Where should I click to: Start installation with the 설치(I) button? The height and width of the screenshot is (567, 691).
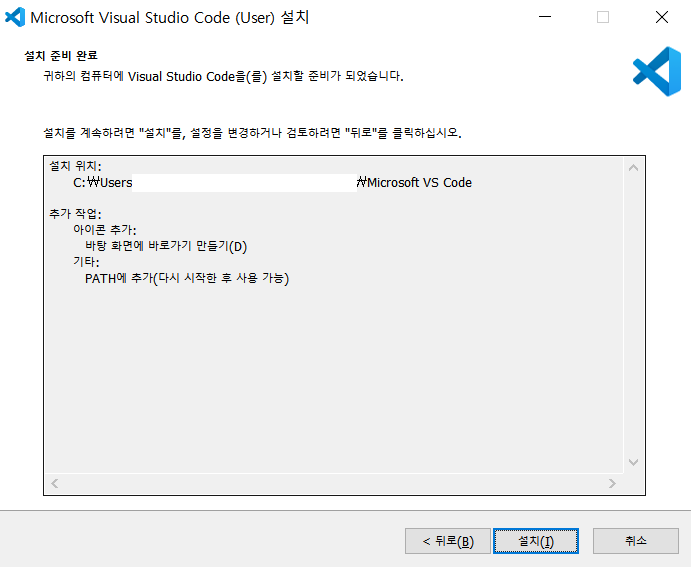click(x=536, y=541)
